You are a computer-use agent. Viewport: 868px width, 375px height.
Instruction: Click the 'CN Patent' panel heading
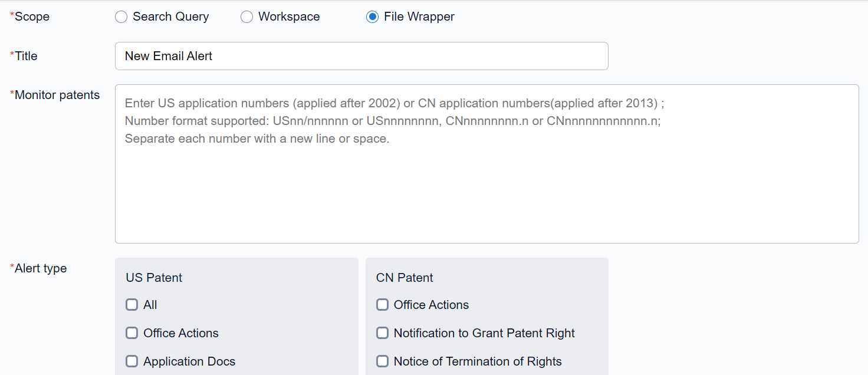click(x=405, y=278)
